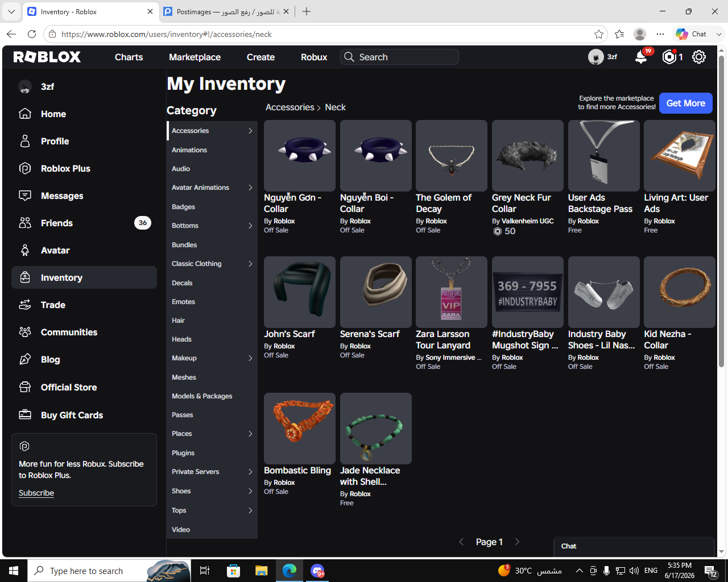Expand the Bottoms category
Image resolution: width=728 pixels, height=582 pixels.
pos(250,226)
